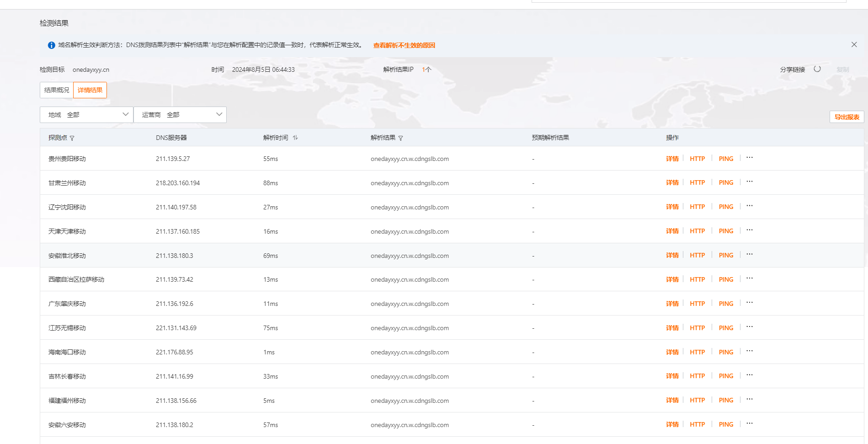Image resolution: width=868 pixels, height=444 pixels.
Task: Open more options for 天津天津移动 row
Action: click(x=750, y=230)
